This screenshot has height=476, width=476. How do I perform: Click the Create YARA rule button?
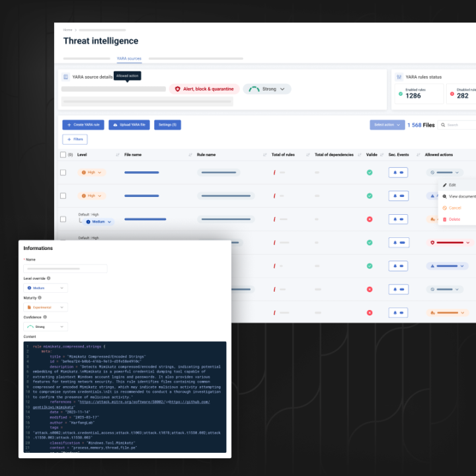click(x=83, y=125)
